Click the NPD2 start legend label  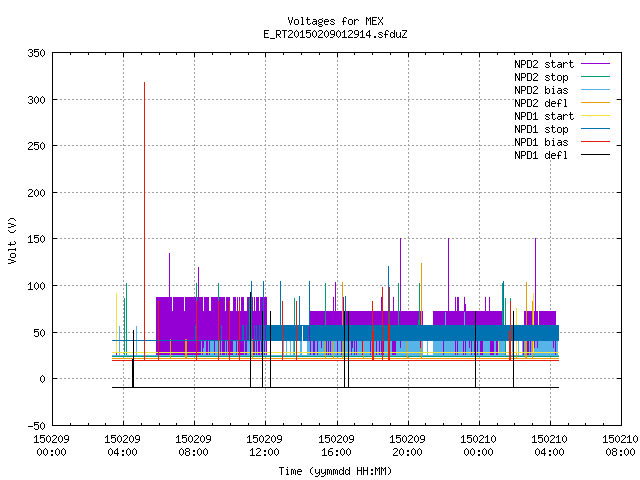544,64
